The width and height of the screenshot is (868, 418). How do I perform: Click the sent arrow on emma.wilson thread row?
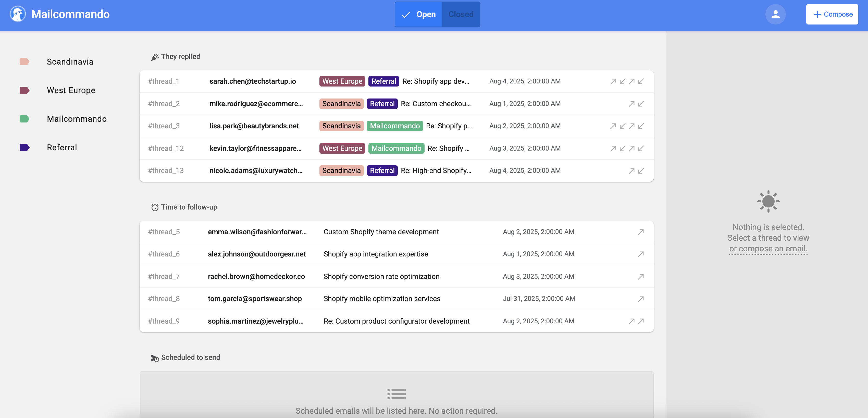click(x=641, y=232)
